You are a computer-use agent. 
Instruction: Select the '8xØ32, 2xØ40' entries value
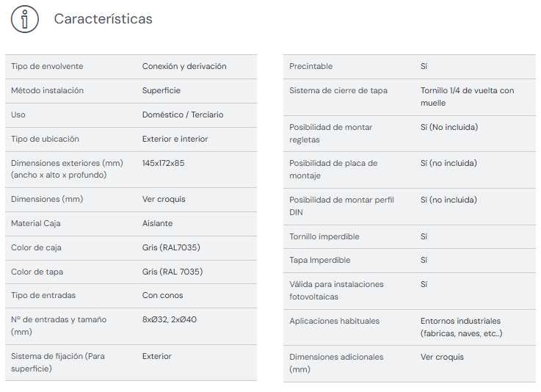click(170, 319)
